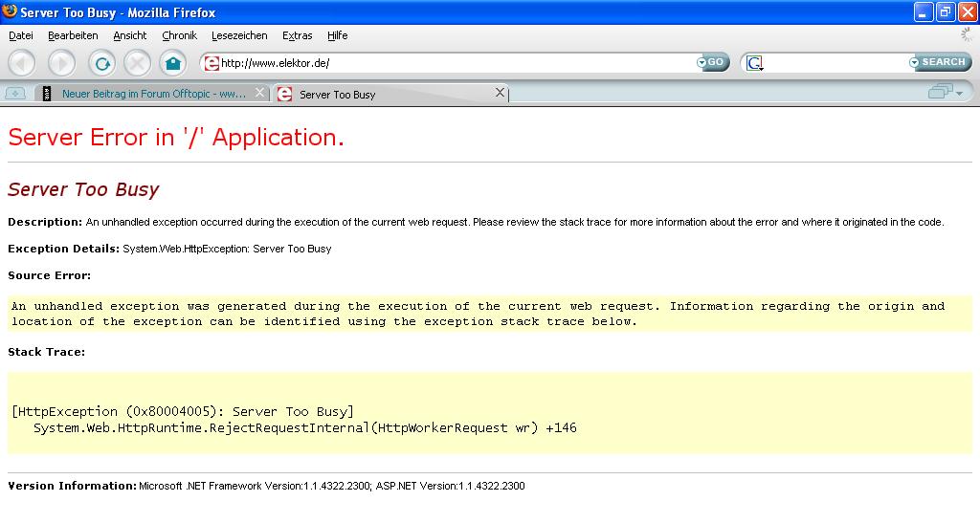Minimize the Firefox window

[924, 11]
